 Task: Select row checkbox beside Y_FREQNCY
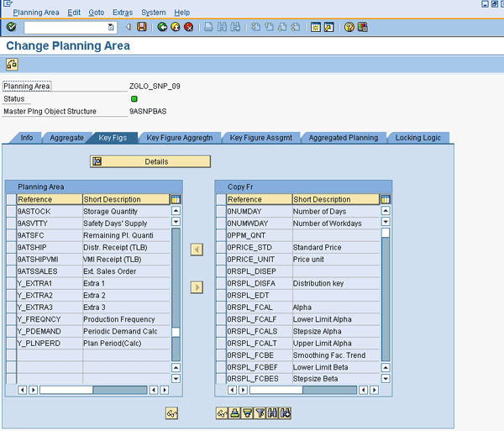[x=11, y=319]
